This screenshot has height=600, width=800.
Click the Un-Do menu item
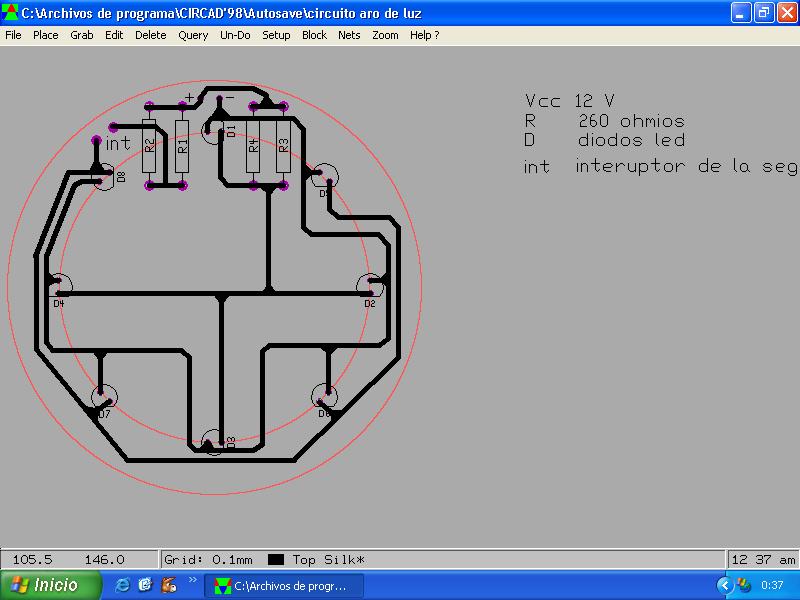235,35
